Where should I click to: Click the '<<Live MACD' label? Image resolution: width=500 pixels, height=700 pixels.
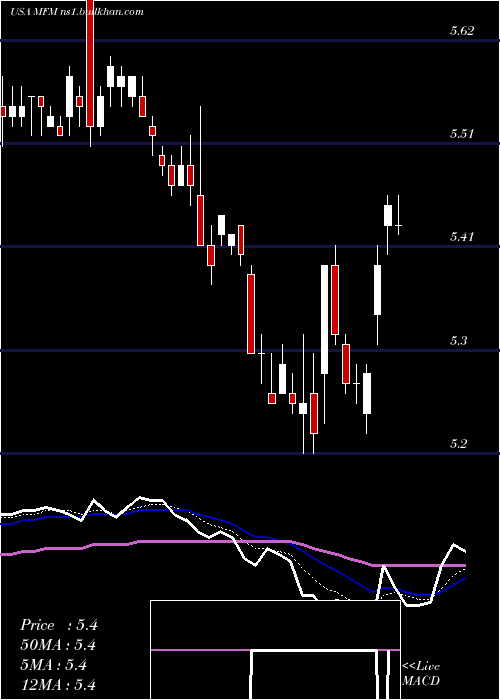pyautogui.click(x=421, y=674)
